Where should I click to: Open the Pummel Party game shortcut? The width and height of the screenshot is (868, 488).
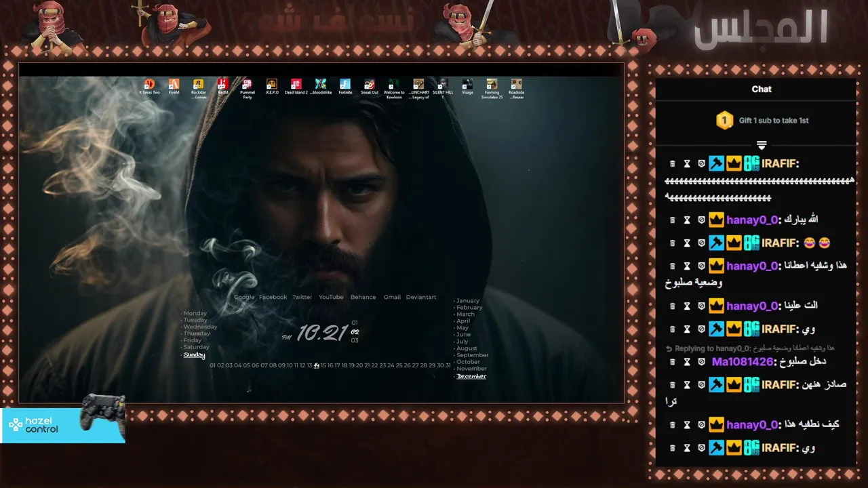pos(247,89)
